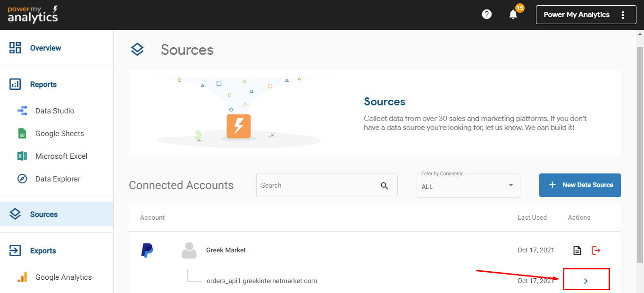
Task: Click the page vertical scrollbar
Action: (640, 151)
